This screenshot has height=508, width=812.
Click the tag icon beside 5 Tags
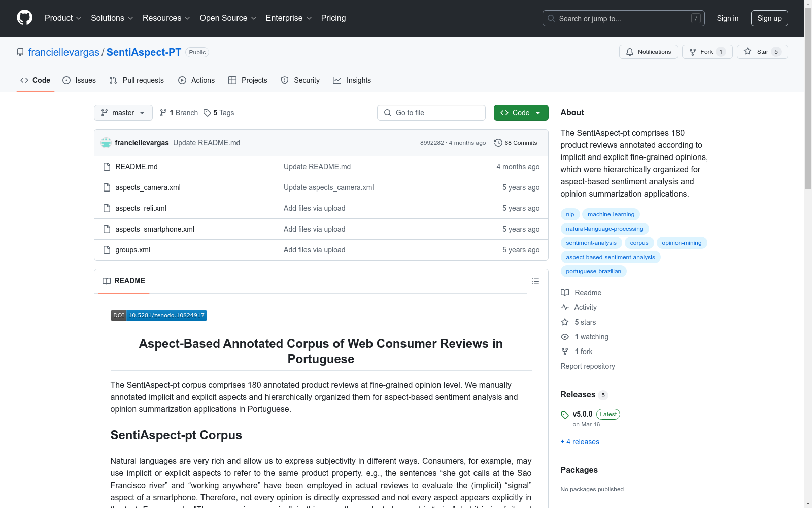click(x=207, y=113)
